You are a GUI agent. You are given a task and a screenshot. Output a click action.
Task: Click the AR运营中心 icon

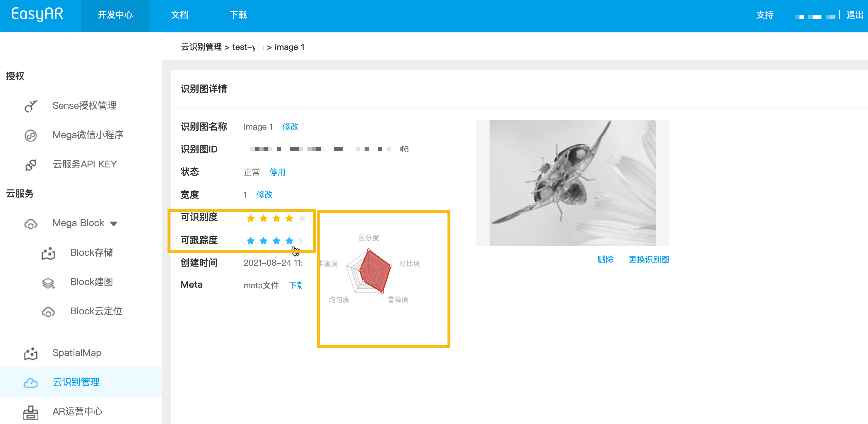[31, 412]
